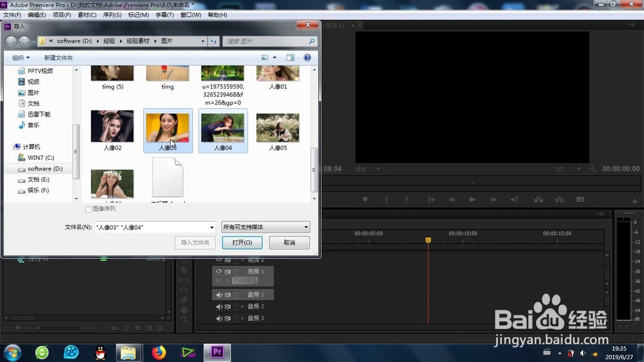Toggle visibility eye of 视频 1 track
Image resolution: width=644 pixels, height=362 pixels.
[x=218, y=272]
